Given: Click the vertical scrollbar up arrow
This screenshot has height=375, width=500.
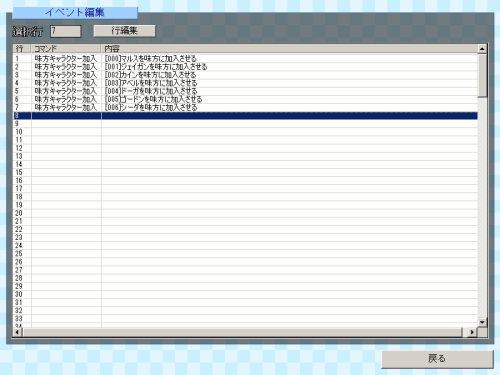Looking at the screenshot, I should pyautogui.click(x=482, y=49).
